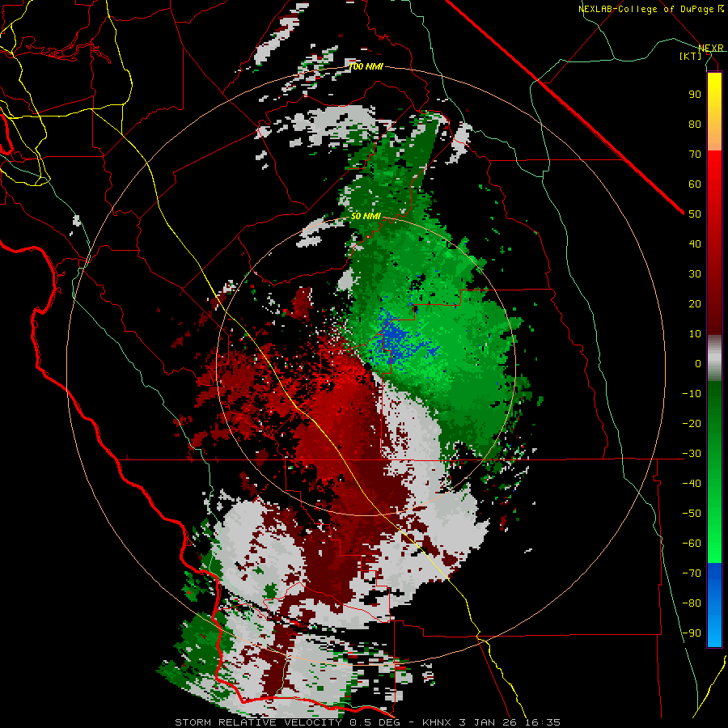Click the 80 value on the velocity scale

click(695, 124)
